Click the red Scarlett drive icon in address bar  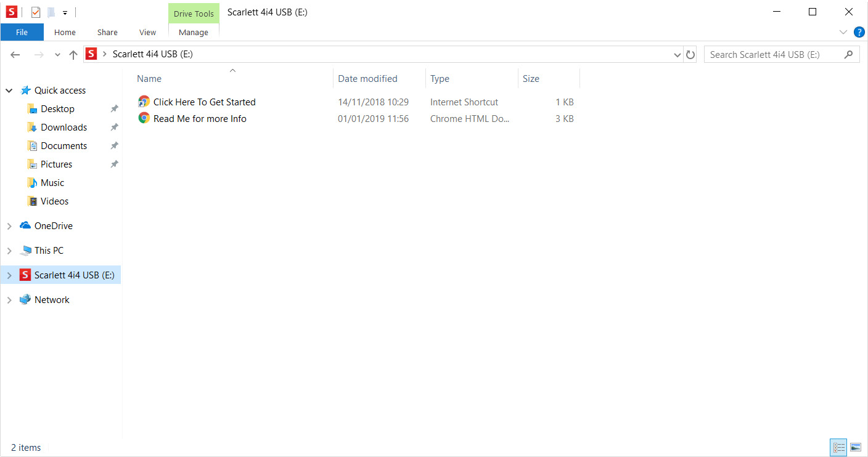point(91,54)
